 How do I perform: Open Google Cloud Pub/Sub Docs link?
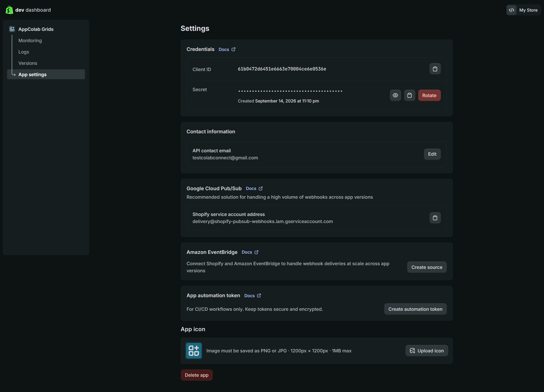click(251, 188)
